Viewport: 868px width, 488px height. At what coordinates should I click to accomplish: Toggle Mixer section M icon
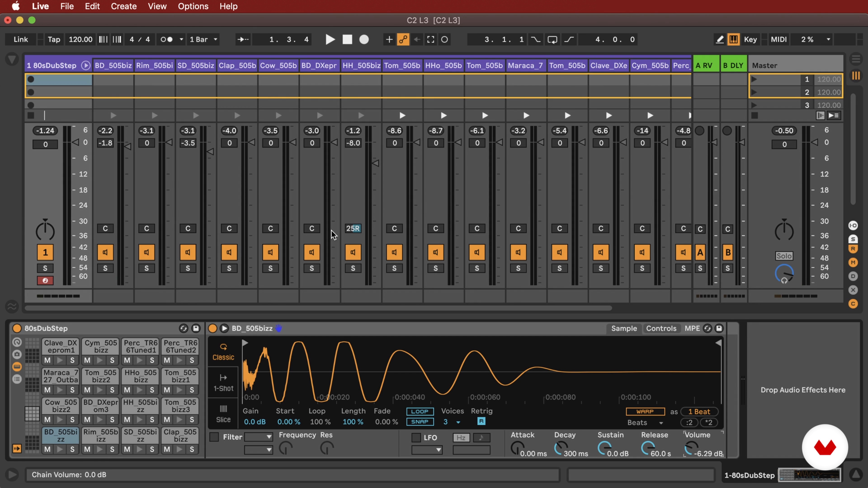pos(853,262)
